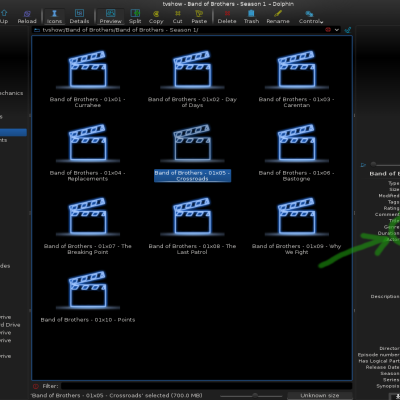Delete the selected file permanently
Image resolution: width=400 pixels, height=400 pixels.
click(x=227, y=17)
